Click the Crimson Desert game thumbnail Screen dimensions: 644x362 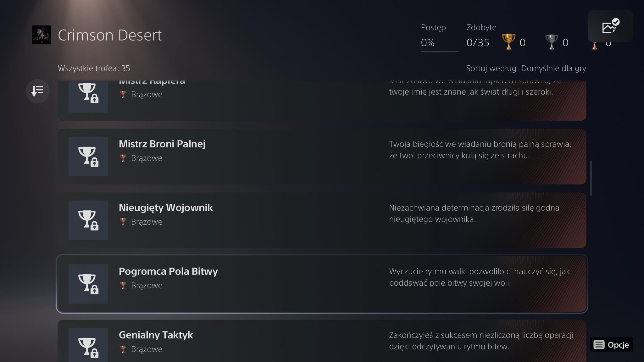[42, 35]
